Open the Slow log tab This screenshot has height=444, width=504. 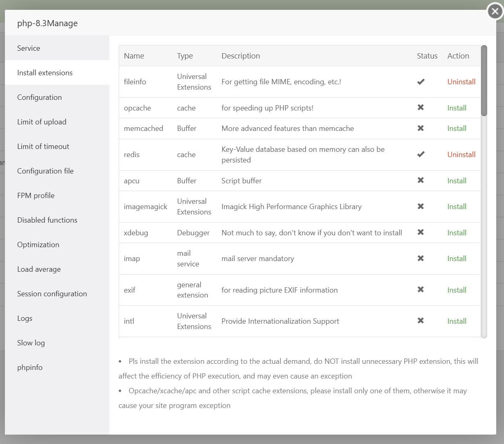(31, 343)
